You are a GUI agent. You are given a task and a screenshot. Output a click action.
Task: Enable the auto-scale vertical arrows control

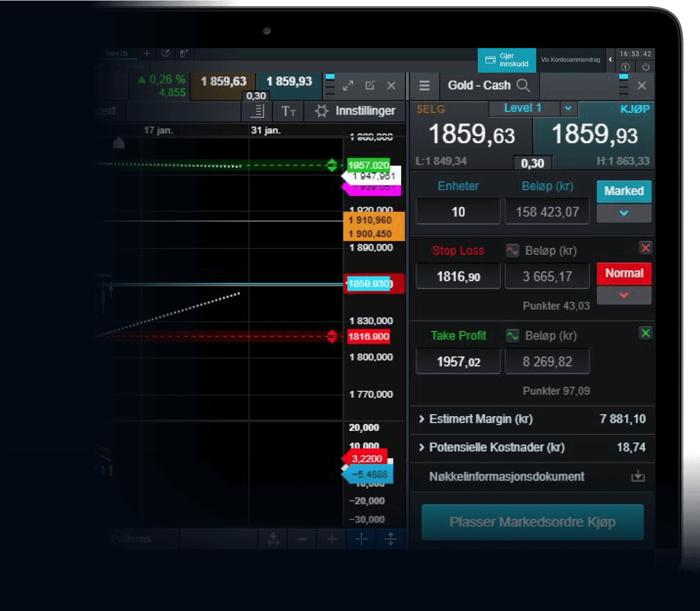click(389, 539)
